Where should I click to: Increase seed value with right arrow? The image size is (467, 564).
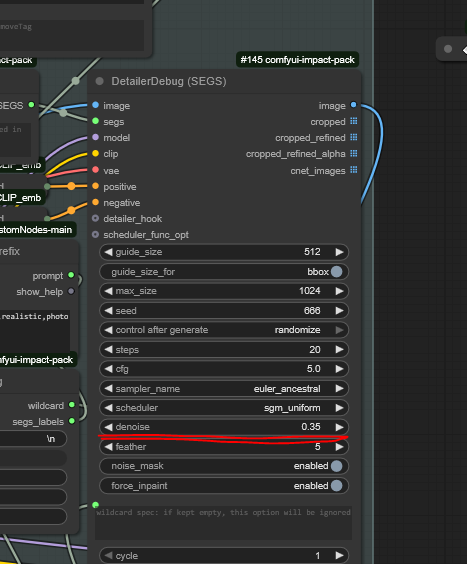(x=339, y=310)
